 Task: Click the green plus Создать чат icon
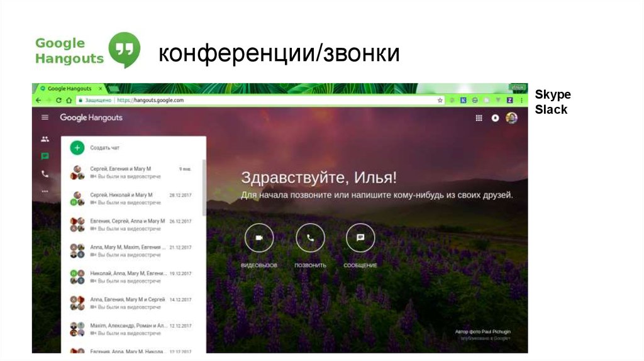pos(77,148)
